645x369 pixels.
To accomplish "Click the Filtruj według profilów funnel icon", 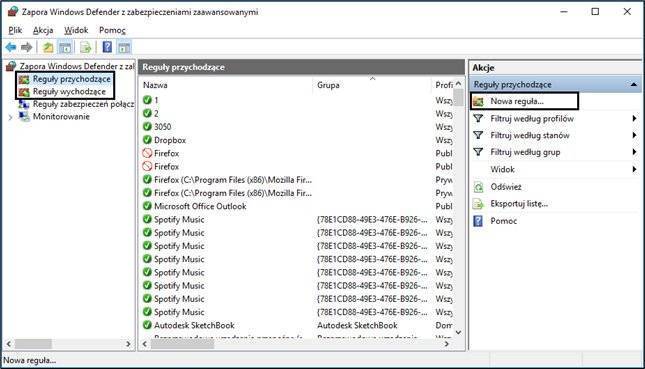I will tap(478, 118).
